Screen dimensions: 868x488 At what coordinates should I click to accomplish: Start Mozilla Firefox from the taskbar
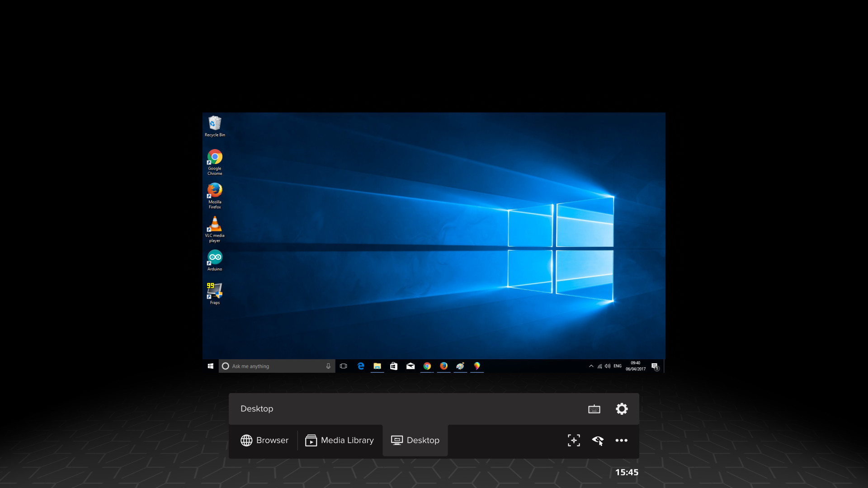point(443,366)
